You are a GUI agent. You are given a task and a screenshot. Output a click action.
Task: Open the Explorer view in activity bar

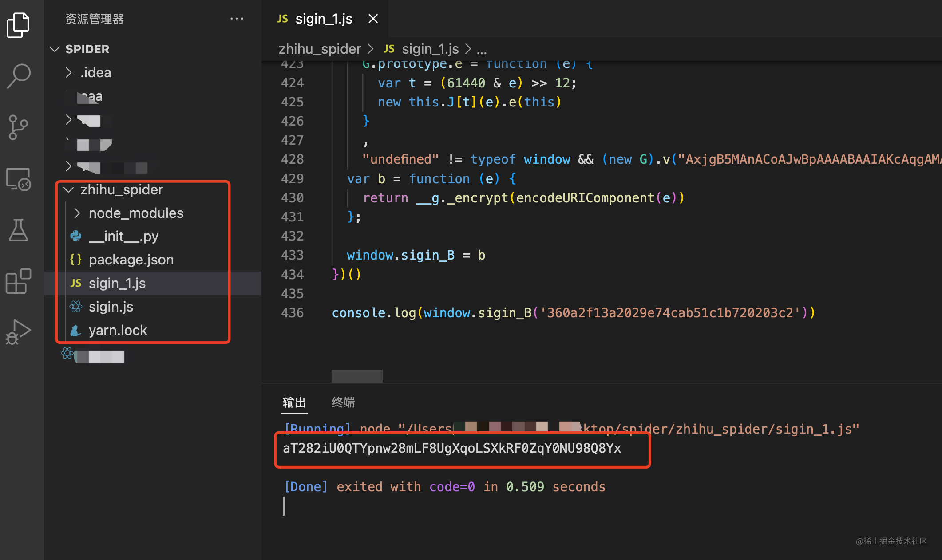18,25
